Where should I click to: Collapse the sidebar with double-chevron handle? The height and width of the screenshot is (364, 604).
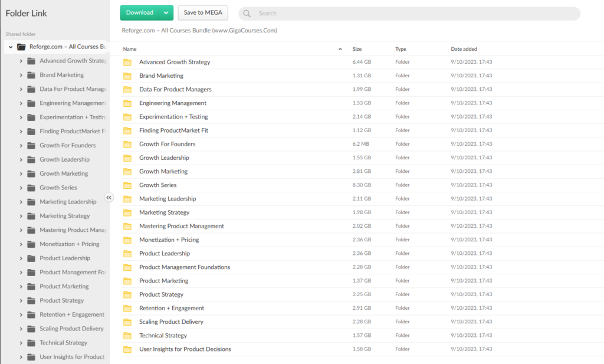(109, 198)
